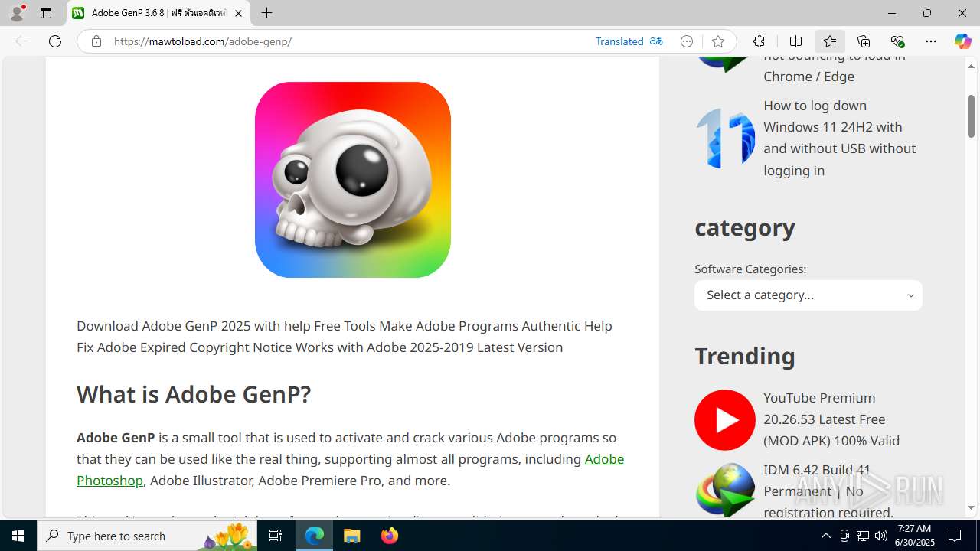980x551 pixels.
Task: Click the Adobe GenP skull logo image
Action: pos(353,180)
